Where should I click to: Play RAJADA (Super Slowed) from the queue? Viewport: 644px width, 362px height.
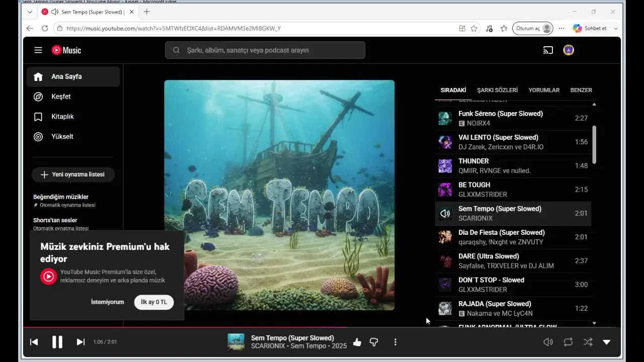tap(513, 308)
